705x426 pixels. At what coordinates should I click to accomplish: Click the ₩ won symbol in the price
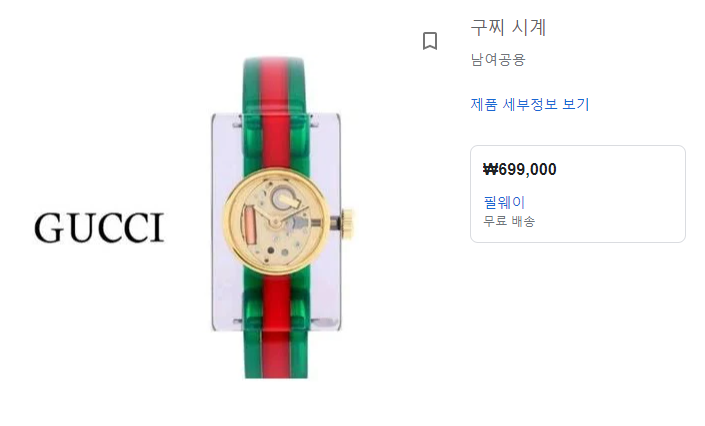pos(491,170)
